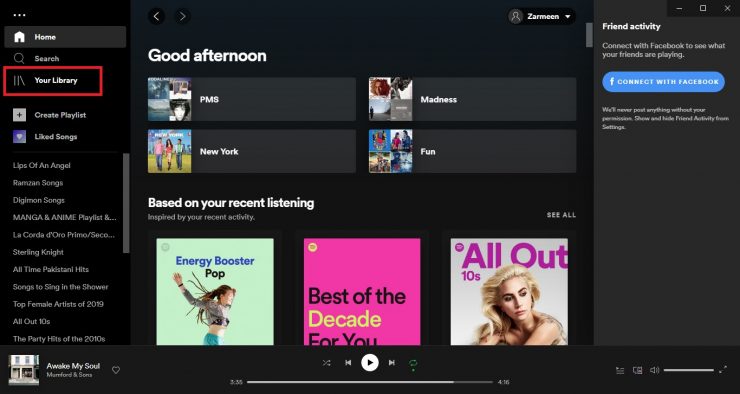Open the play queue icon

(x=620, y=370)
